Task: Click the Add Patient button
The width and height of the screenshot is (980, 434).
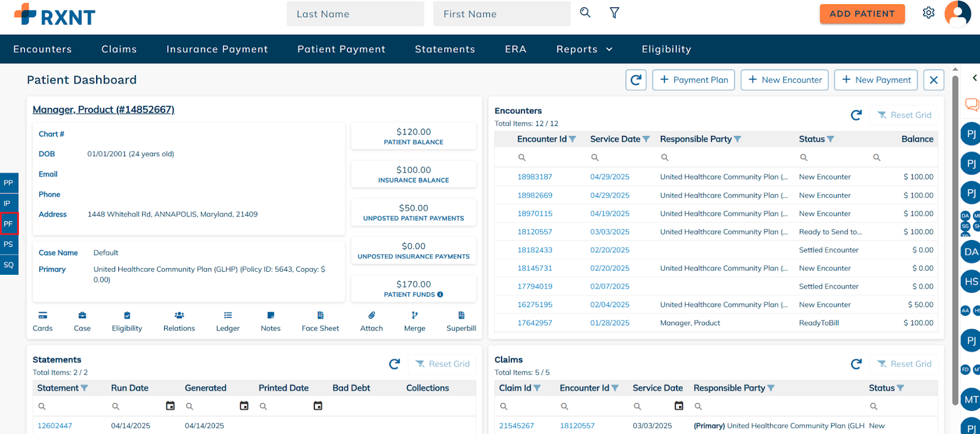Action: 862,13
